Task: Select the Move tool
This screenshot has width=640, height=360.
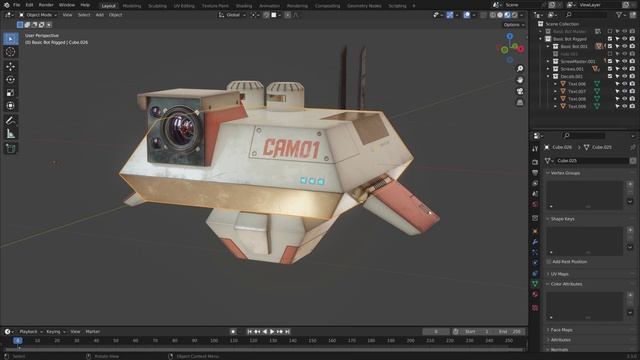Action: click(x=11, y=67)
